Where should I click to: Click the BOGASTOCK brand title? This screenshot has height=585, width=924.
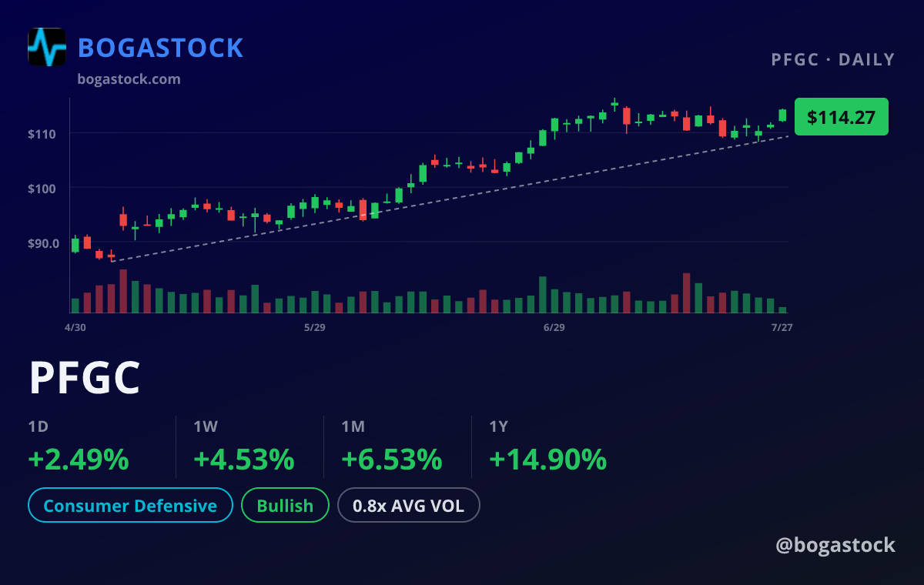[161, 48]
